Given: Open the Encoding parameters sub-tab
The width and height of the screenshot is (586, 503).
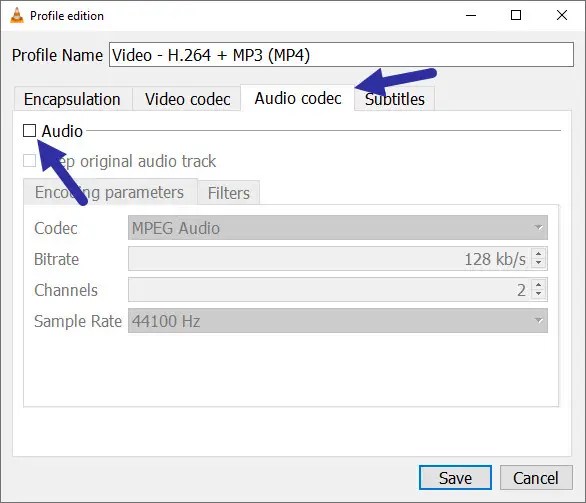Looking at the screenshot, I should pyautogui.click(x=110, y=192).
